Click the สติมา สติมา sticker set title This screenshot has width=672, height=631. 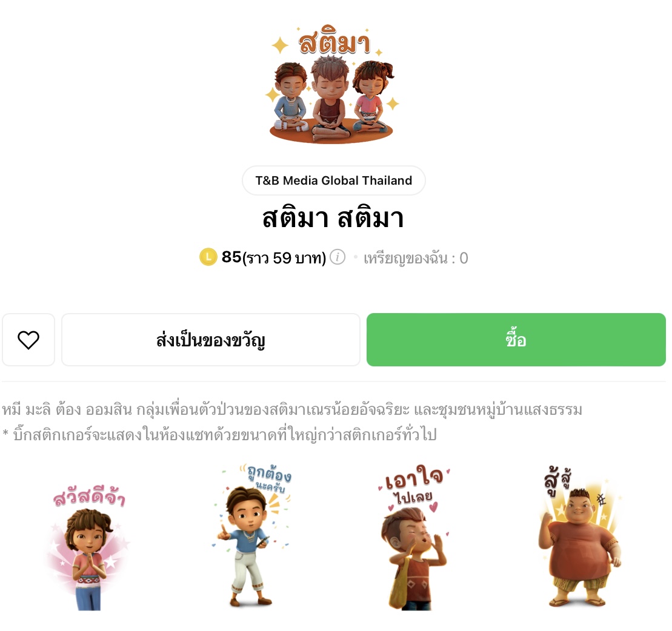point(333,217)
